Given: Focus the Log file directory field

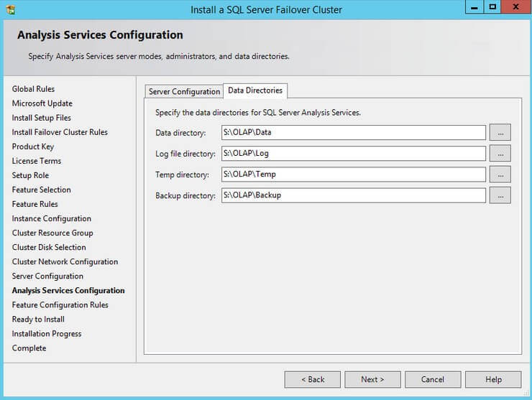Looking at the screenshot, I should click(354, 154).
